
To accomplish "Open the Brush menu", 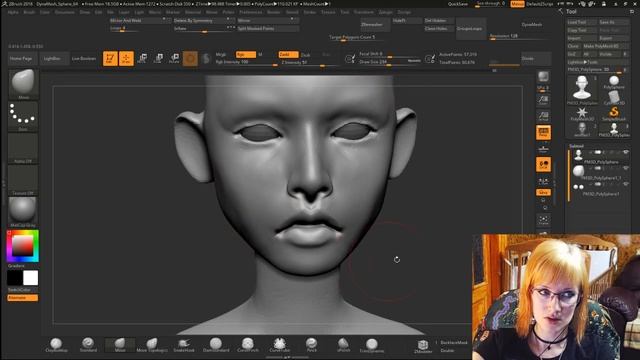I will click(x=29, y=12).
